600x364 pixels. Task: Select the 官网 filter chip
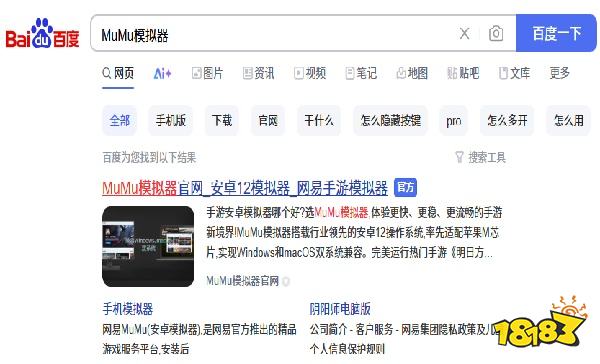point(268,121)
